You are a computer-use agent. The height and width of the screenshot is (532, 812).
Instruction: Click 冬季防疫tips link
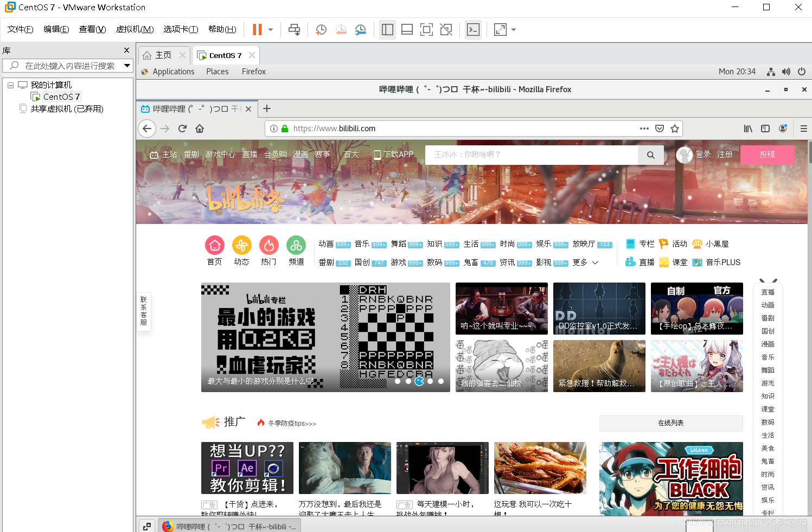click(x=292, y=424)
